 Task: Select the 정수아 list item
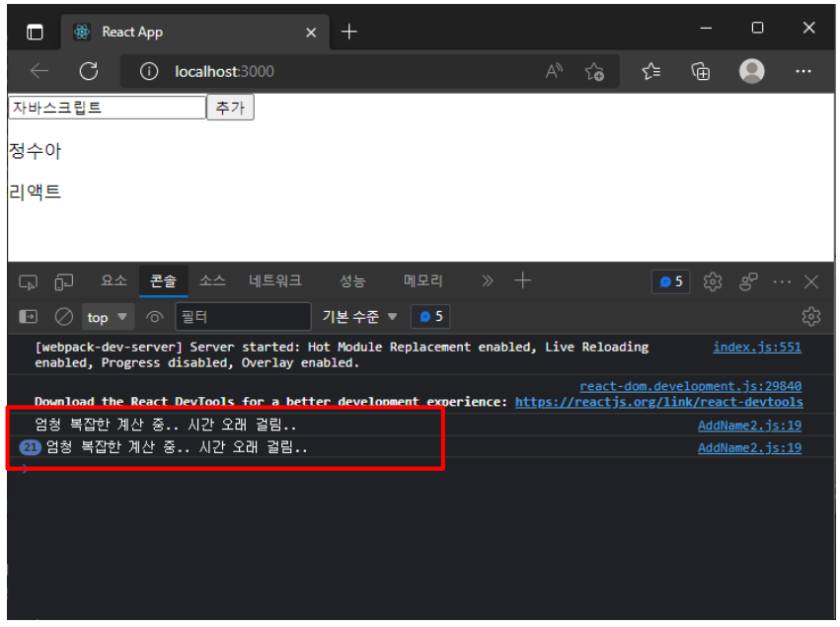coord(36,151)
